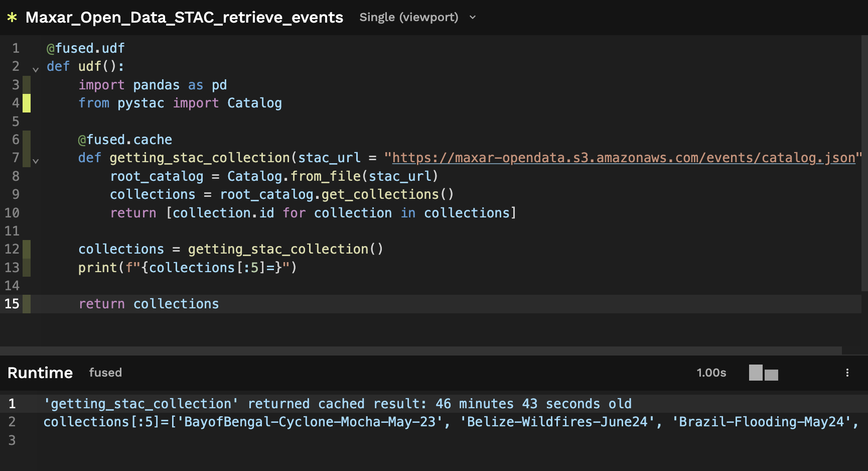Click the bright yellow change marker on line 4
This screenshot has height=471, width=868.
click(x=27, y=103)
